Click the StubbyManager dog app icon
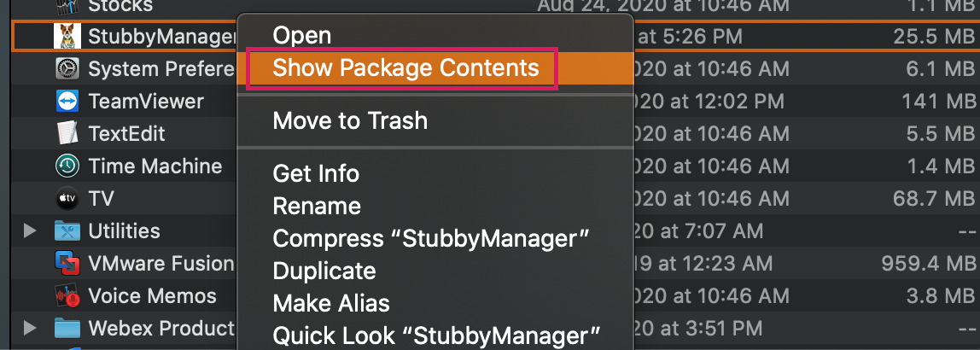The width and height of the screenshot is (980, 350). (x=67, y=36)
